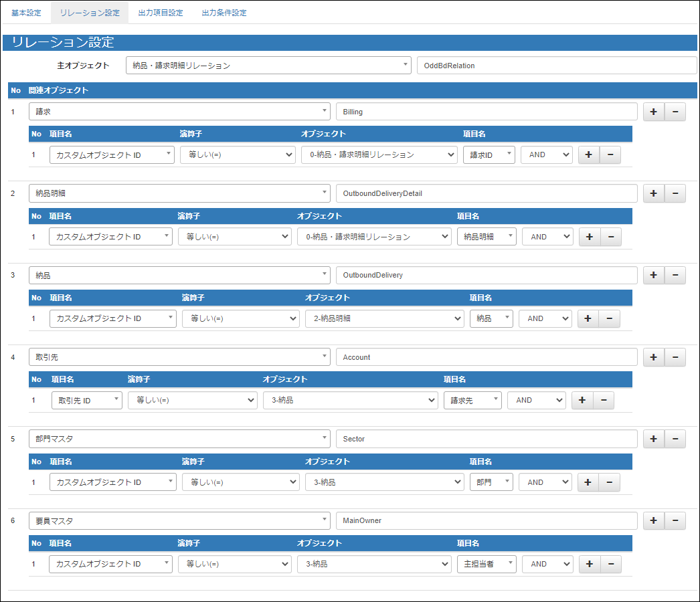
Task: Remove the condition row under the 要員マスタ object
Action: 610,564
